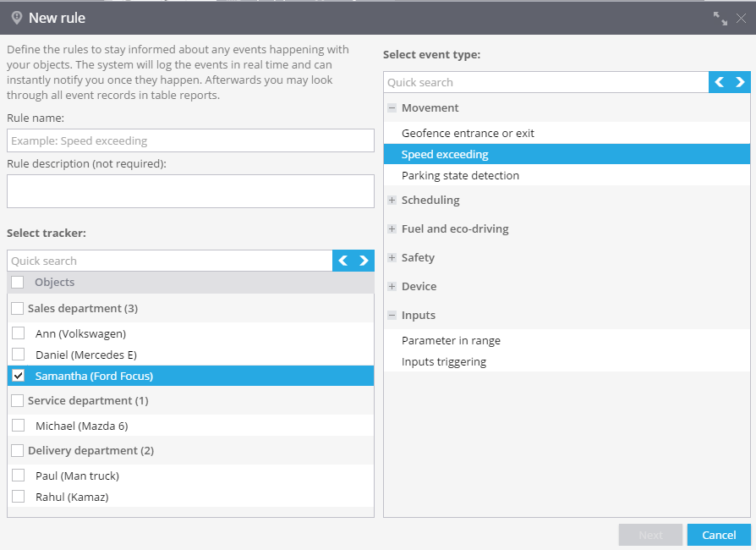Tick the Delivery department group checkbox

(x=18, y=451)
